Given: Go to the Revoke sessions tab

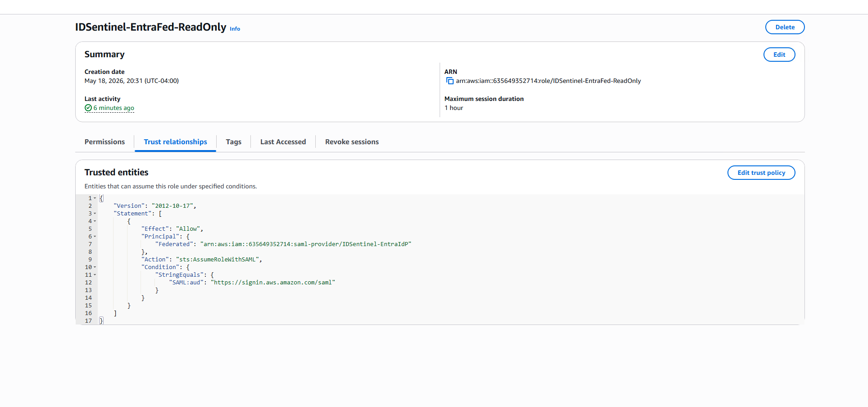Looking at the screenshot, I should point(352,142).
